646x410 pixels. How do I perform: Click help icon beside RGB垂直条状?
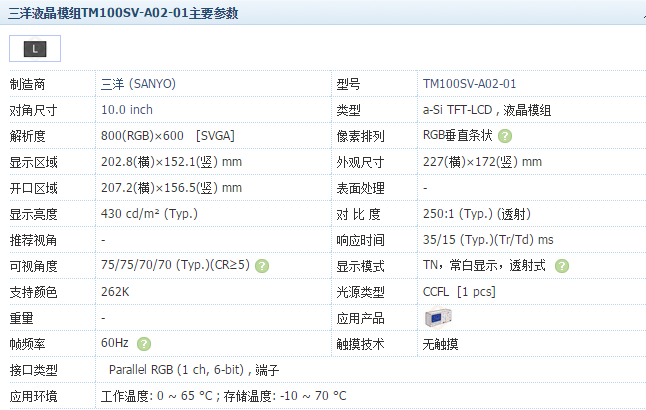click(x=506, y=136)
